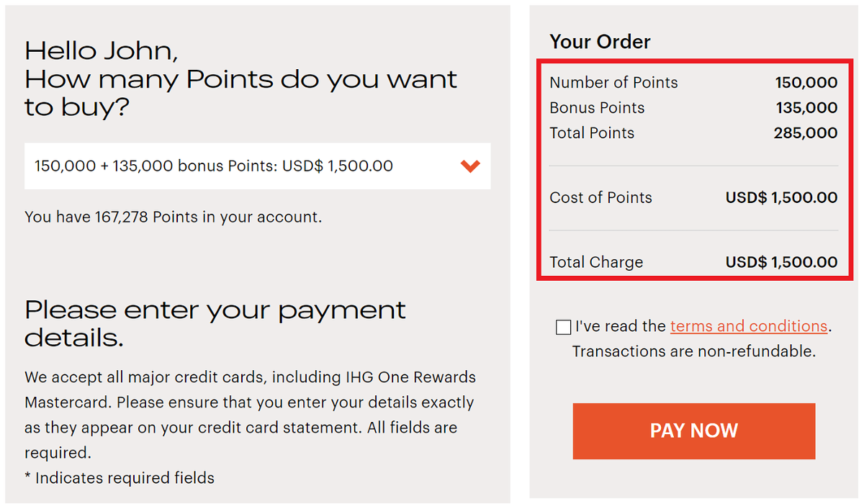This screenshot has height=504, width=864.
Task: Select the Number of Points label
Action: [x=613, y=83]
